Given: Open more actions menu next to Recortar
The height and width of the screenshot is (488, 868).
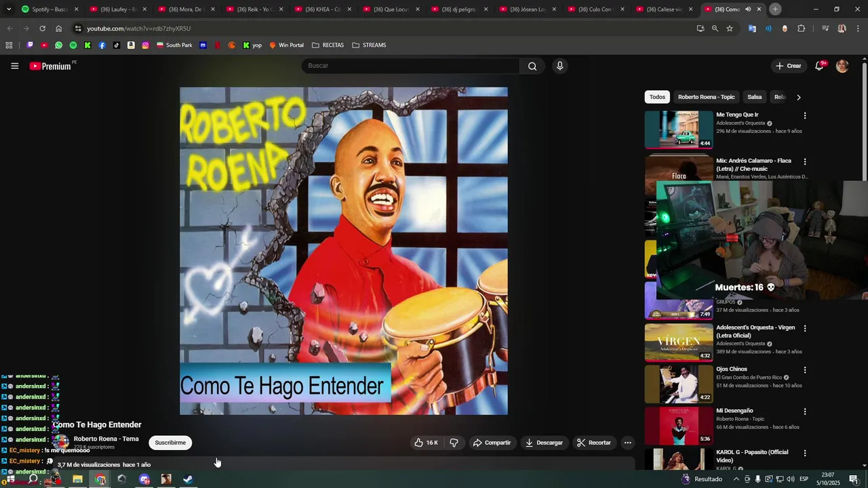Looking at the screenshot, I should (628, 443).
